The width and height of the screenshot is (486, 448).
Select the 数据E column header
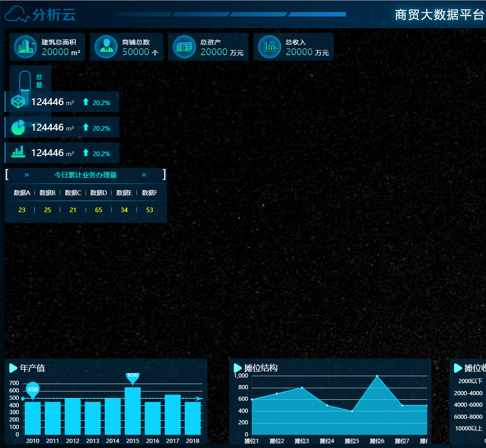click(124, 193)
